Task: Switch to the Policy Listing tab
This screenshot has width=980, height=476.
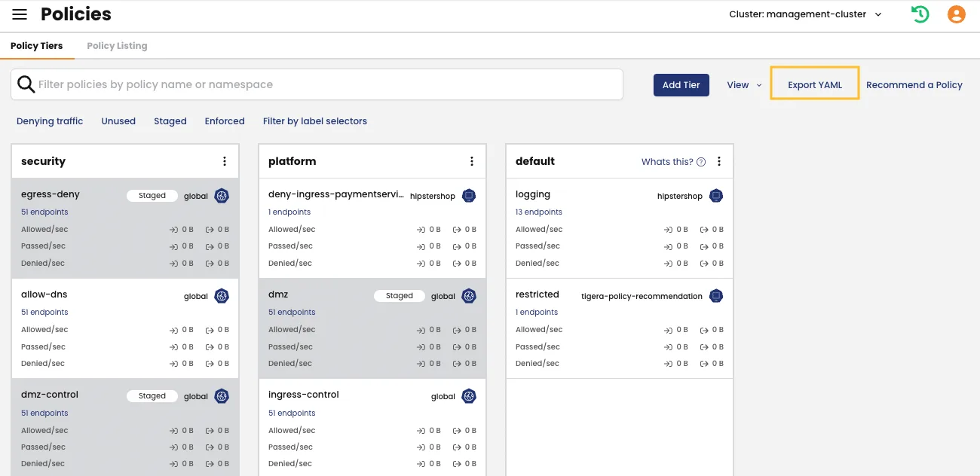Action: click(x=116, y=45)
